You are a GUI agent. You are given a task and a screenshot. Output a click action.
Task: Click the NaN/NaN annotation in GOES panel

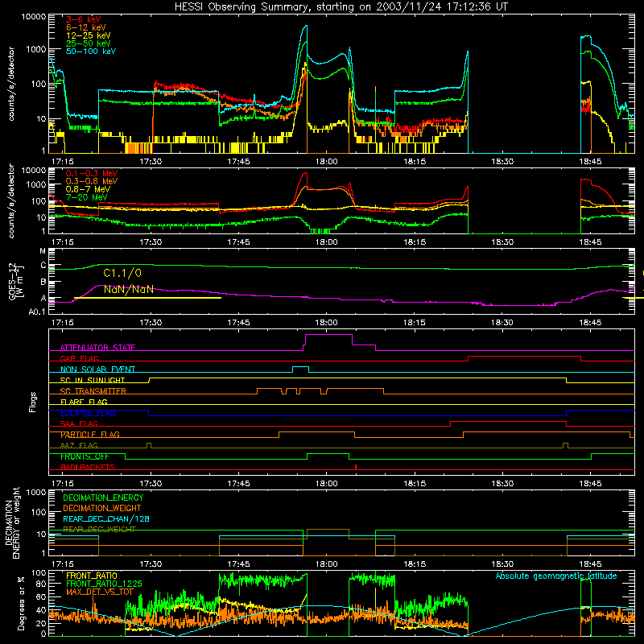pyautogui.click(x=129, y=290)
